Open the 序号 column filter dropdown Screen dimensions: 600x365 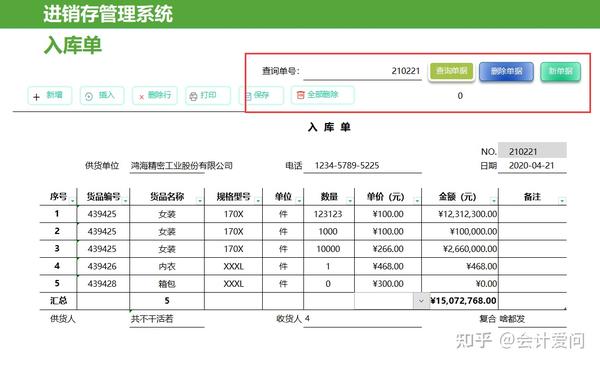coord(72,200)
